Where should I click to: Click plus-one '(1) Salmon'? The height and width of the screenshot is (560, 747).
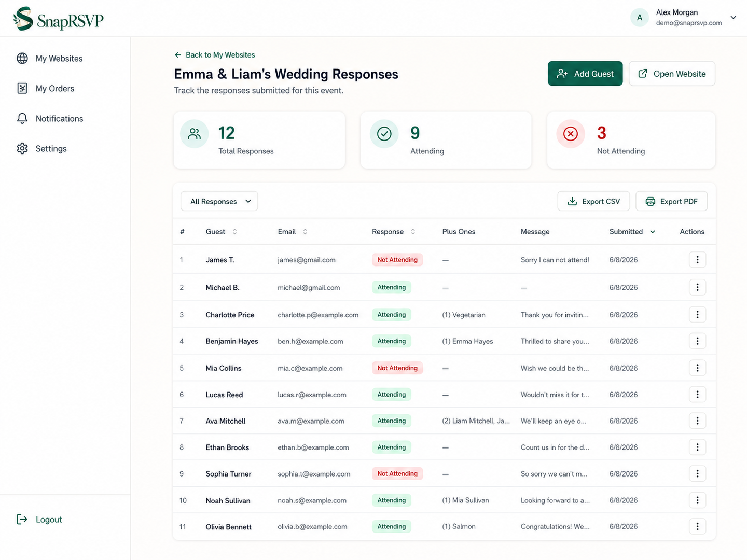point(459,527)
